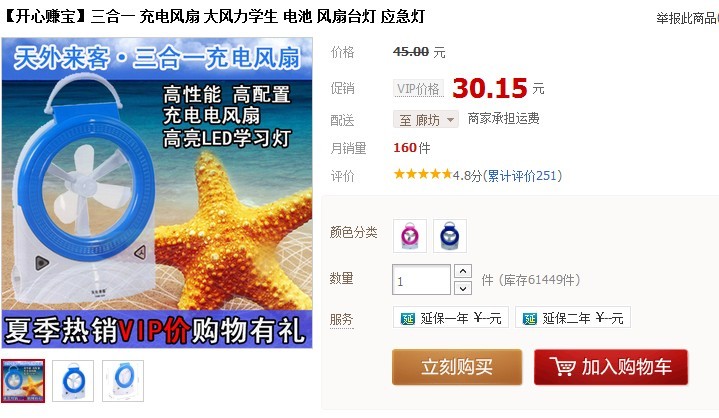Viewport: 719px width, 418px height.
Task: Select the second blue fan thumbnail
Action: coord(73,381)
